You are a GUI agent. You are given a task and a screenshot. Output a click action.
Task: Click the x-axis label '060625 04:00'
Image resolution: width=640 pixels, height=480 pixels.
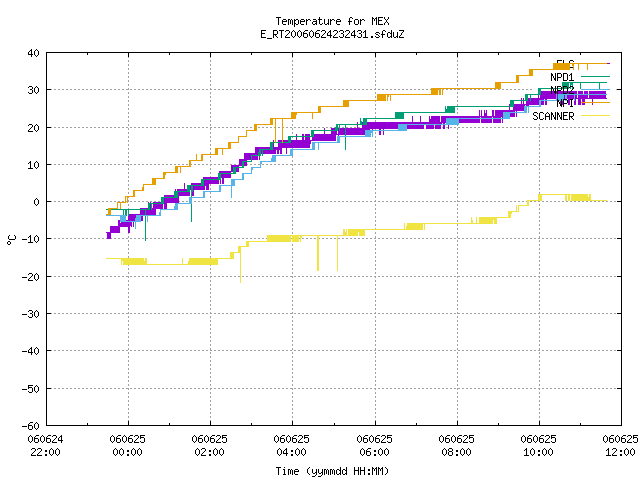click(291, 446)
